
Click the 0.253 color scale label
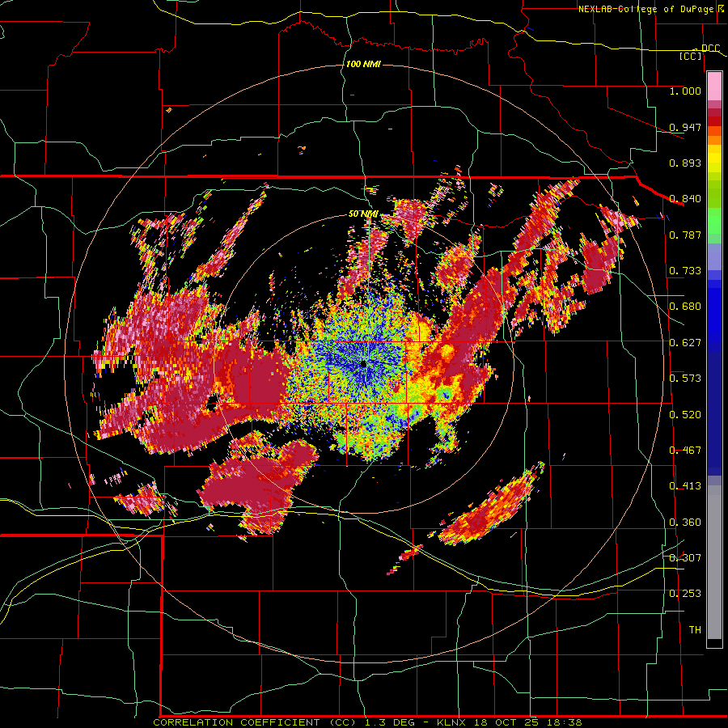(685, 594)
